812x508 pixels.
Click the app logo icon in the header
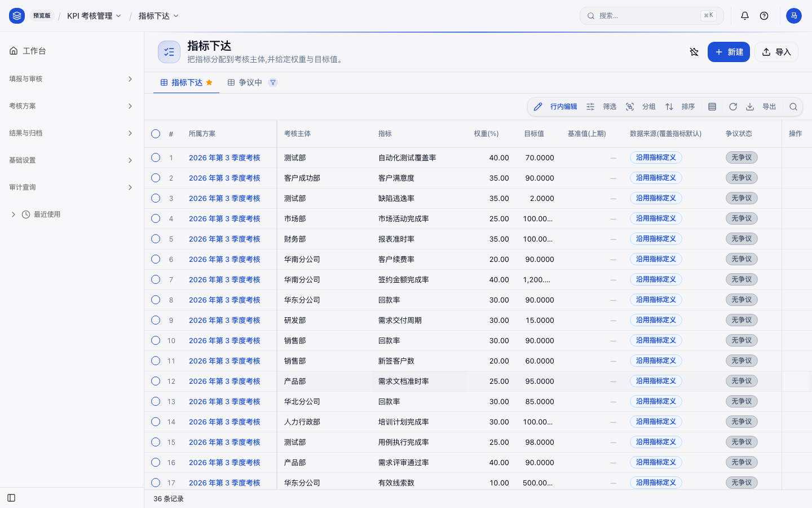[17, 16]
